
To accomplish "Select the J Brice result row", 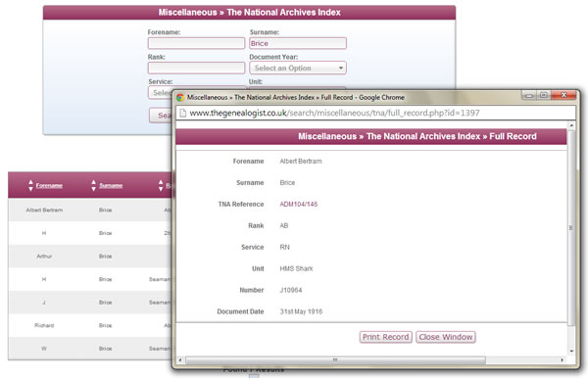I will pyautogui.click(x=89, y=302).
